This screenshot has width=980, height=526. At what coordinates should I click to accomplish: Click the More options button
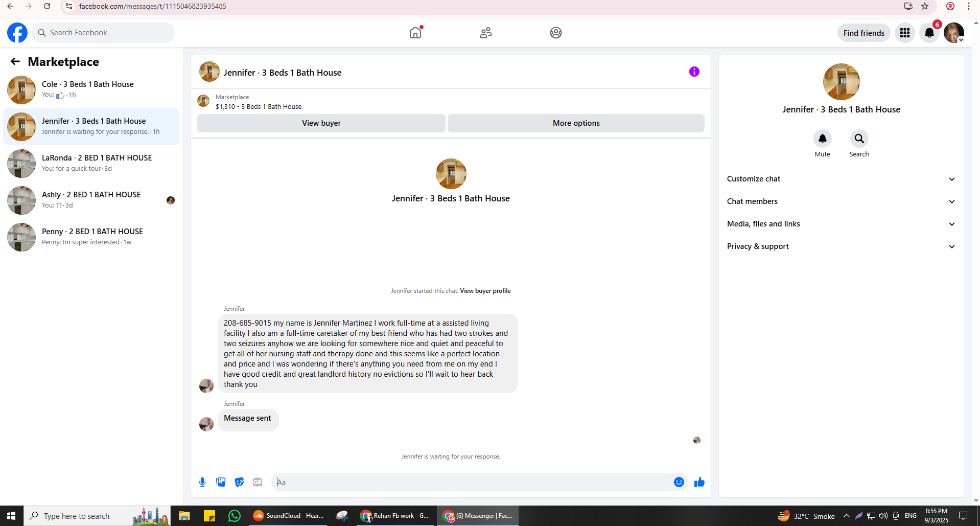(576, 123)
